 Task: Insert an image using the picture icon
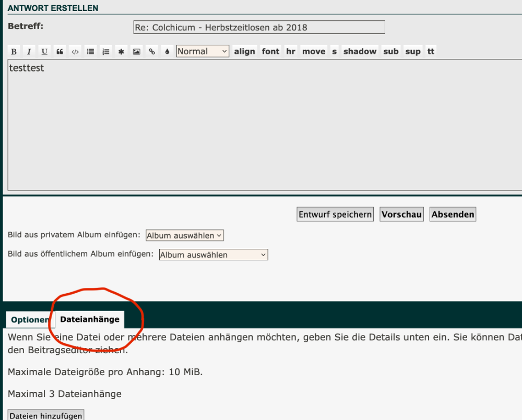pos(136,51)
